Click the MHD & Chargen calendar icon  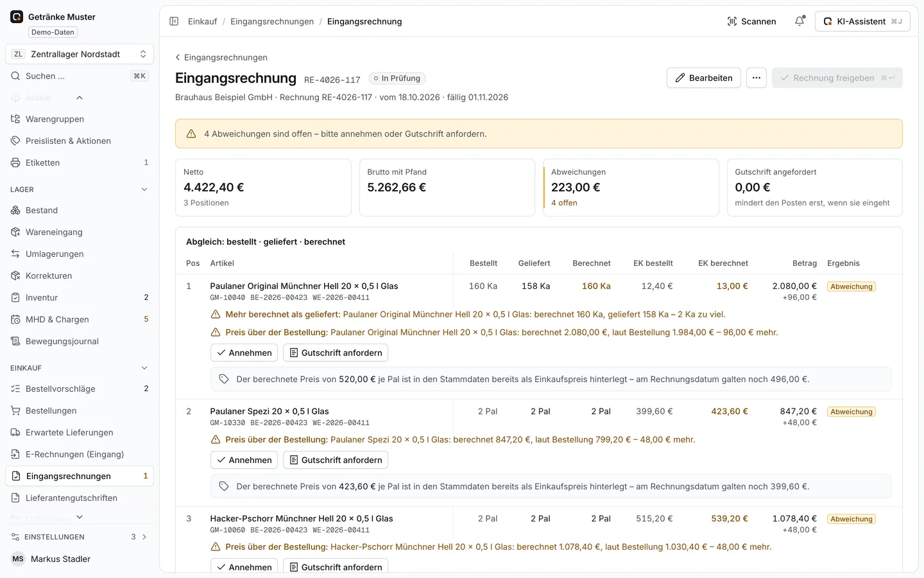pyautogui.click(x=15, y=319)
